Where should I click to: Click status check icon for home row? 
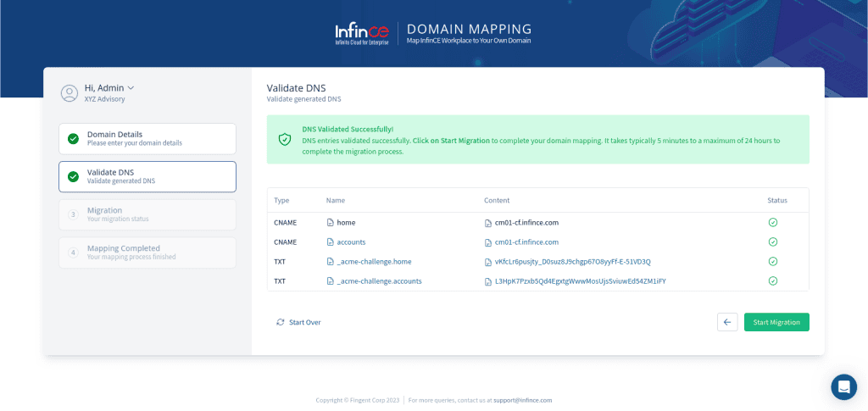click(773, 222)
